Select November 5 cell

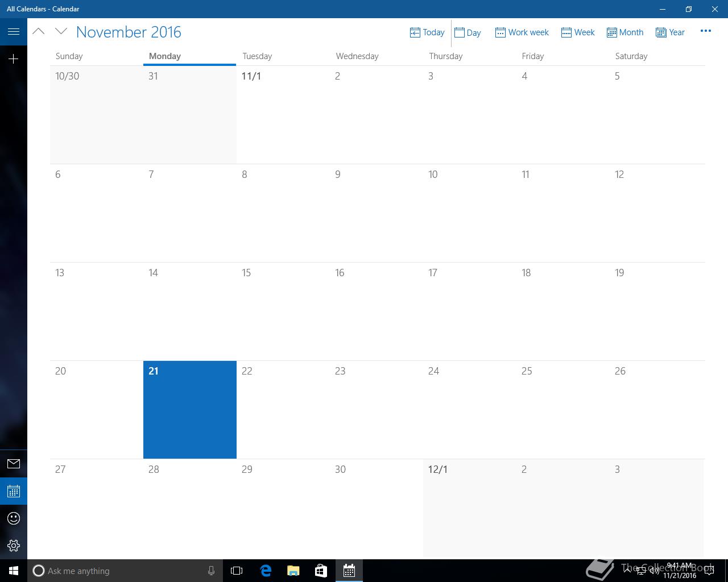coord(657,115)
